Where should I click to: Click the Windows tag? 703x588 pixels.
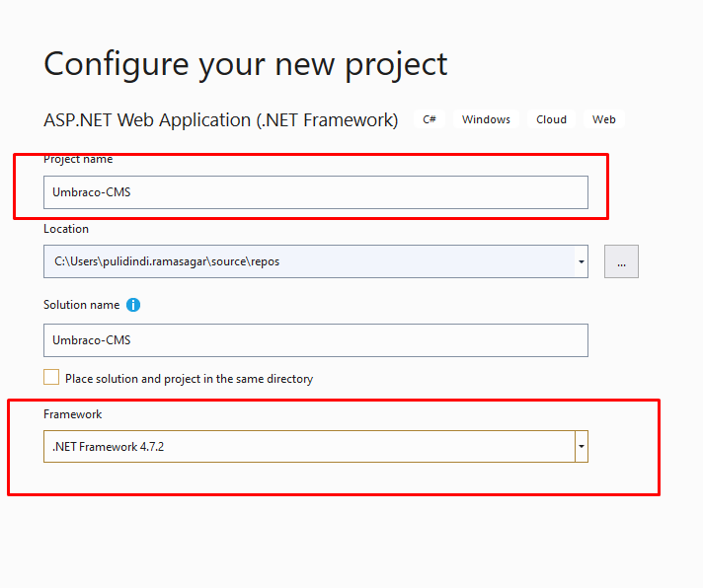[486, 119]
